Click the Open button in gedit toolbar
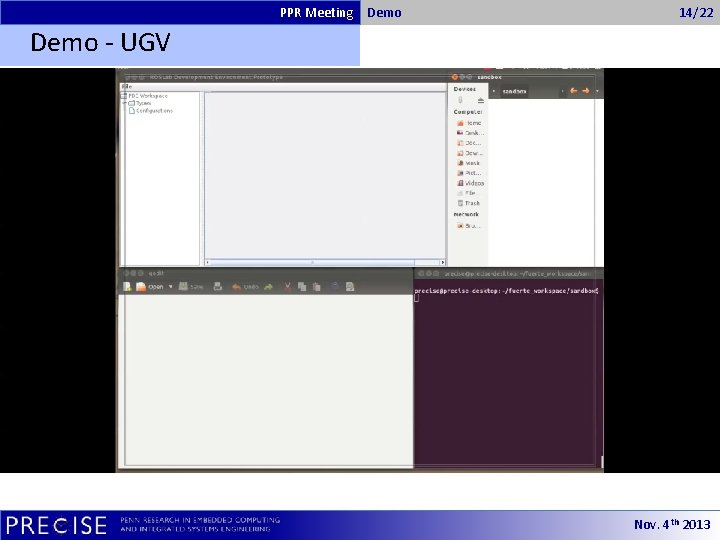The width and height of the screenshot is (720, 540). 150,287
